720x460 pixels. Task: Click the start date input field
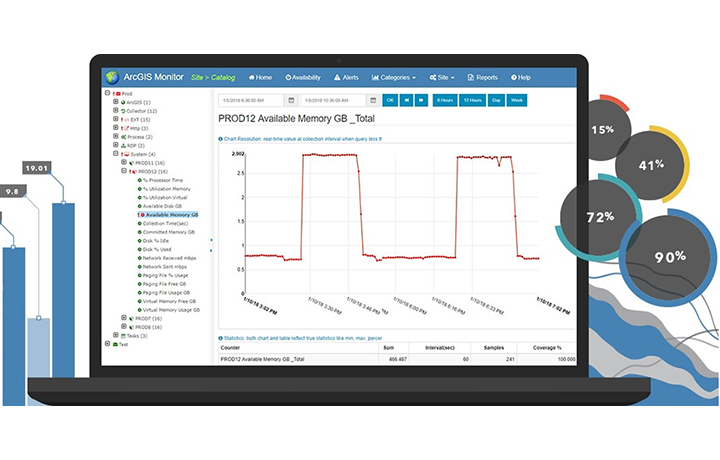click(x=251, y=100)
